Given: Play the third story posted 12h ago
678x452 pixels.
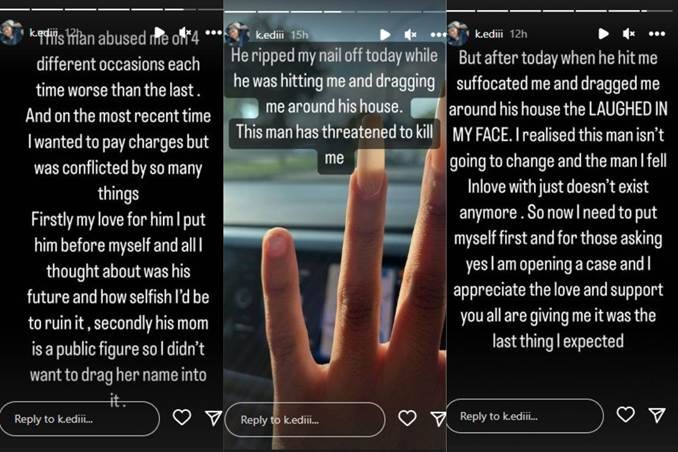Looking at the screenshot, I should (x=604, y=33).
